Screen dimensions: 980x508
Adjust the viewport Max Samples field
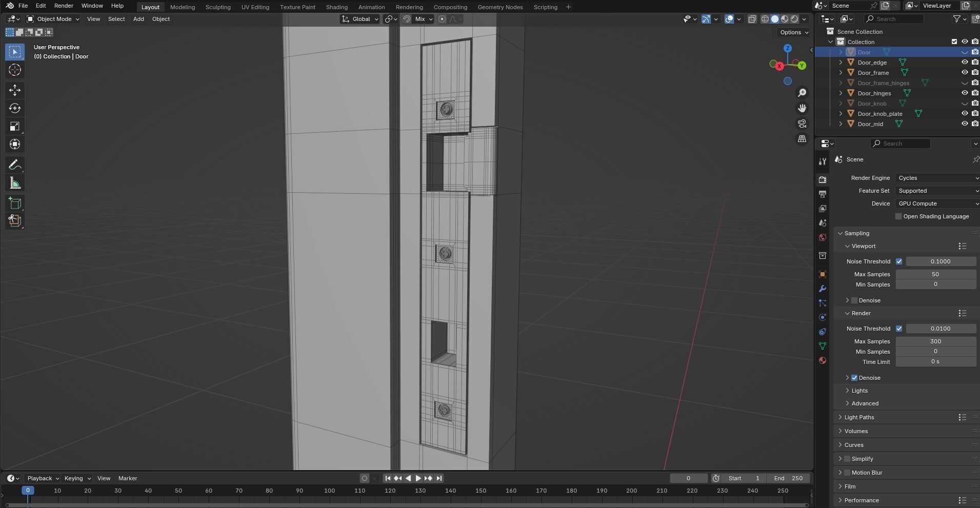coord(935,274)
